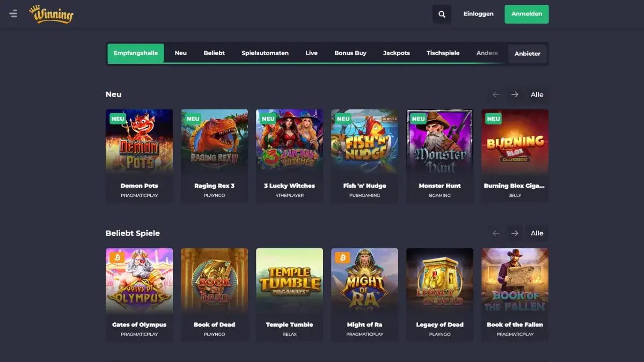
Task: Open the Demon Pots game thumbnail
Action: pyautogui.click(x=139, y=142)
